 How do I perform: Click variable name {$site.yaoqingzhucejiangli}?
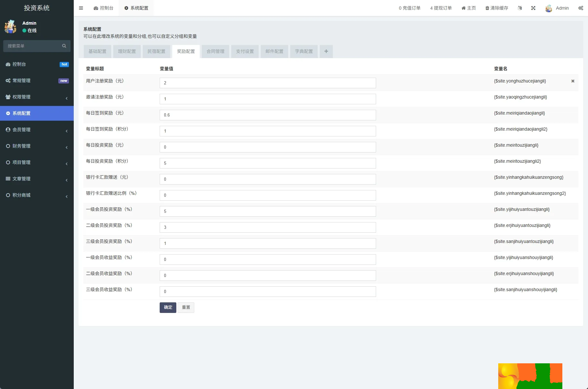point(520,97)
